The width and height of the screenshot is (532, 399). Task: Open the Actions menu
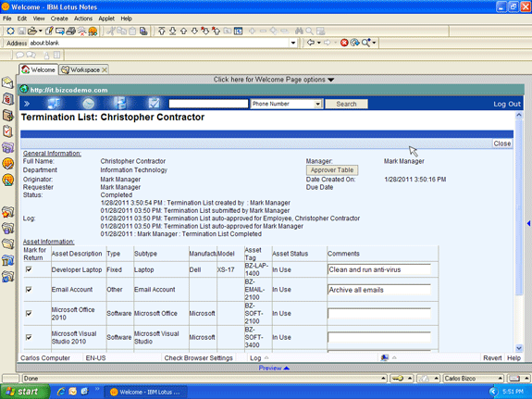tap(83, 19)
